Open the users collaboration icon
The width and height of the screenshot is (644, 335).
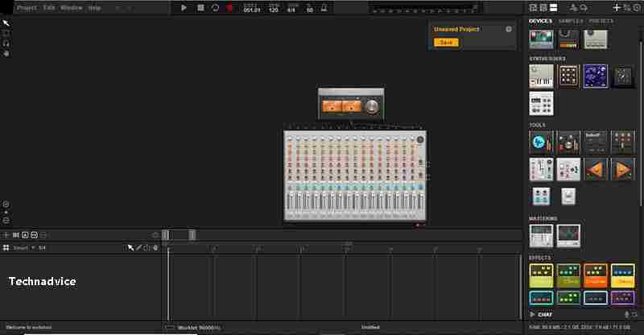click(x=573, y=8)
